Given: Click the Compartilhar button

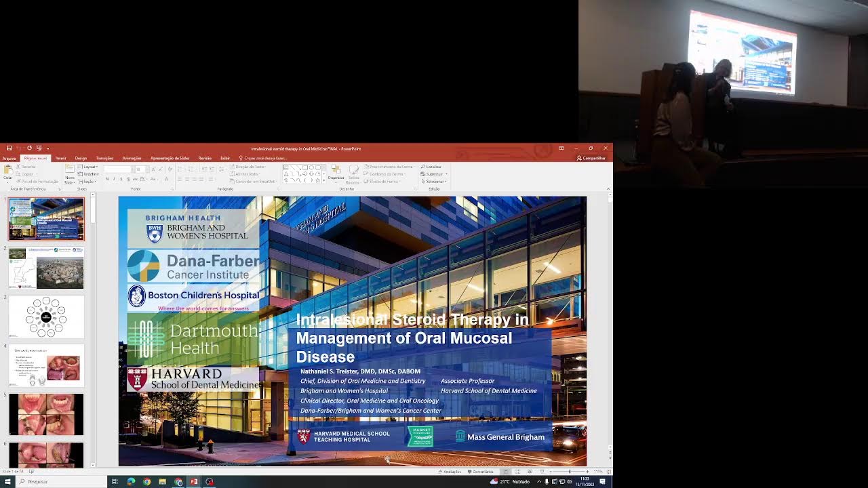Looking at the screenshot, I should tap(591, 158).
